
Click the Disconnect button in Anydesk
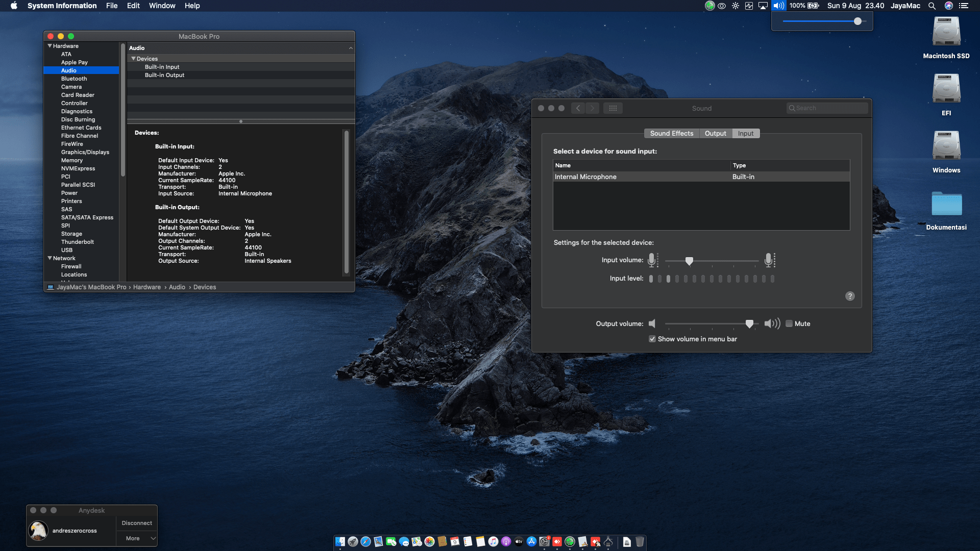click(x=137, y=523)
